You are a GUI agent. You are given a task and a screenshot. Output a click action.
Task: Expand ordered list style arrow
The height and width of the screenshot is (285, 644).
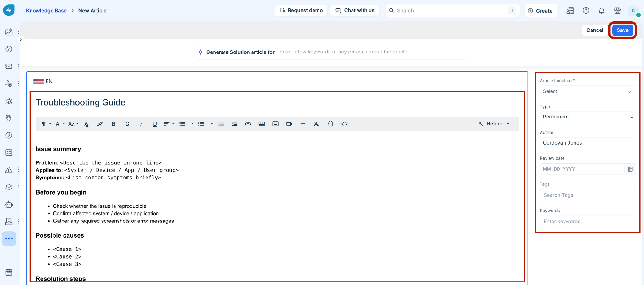pos(192,124)
